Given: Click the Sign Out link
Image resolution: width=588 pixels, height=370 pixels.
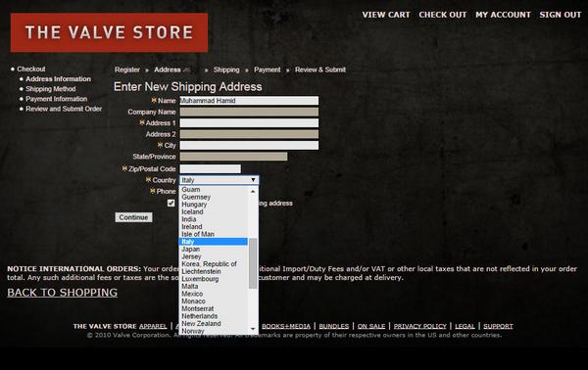Looking at the screenshot, I should pyautogui.click(x=561, y=15).
